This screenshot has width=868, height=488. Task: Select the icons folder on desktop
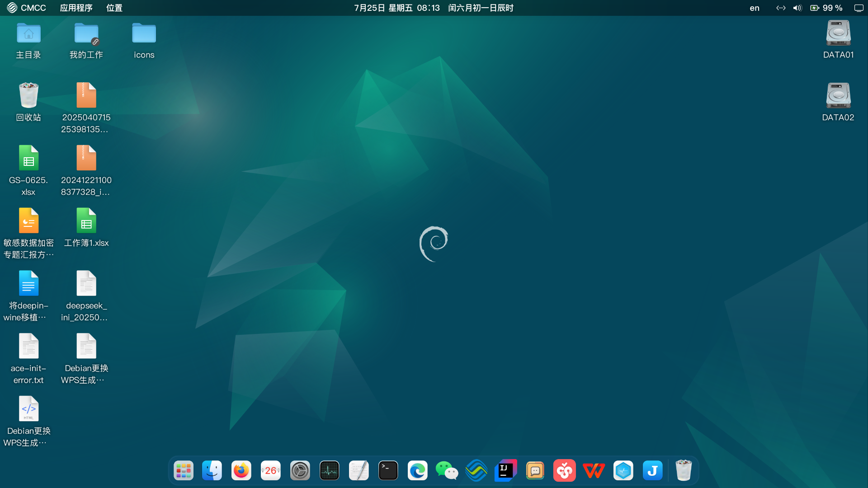144,41
